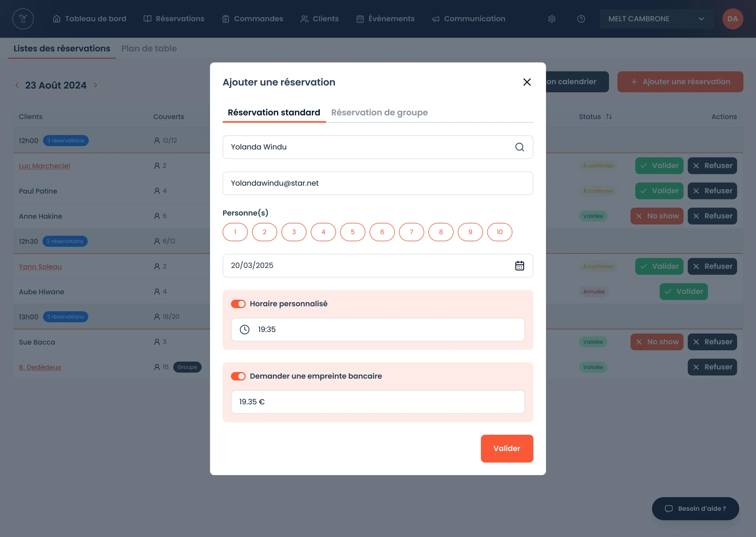This screenshot has height=537, width=756.
Task: Open the Plan de table tab
Action: (149, 49)
